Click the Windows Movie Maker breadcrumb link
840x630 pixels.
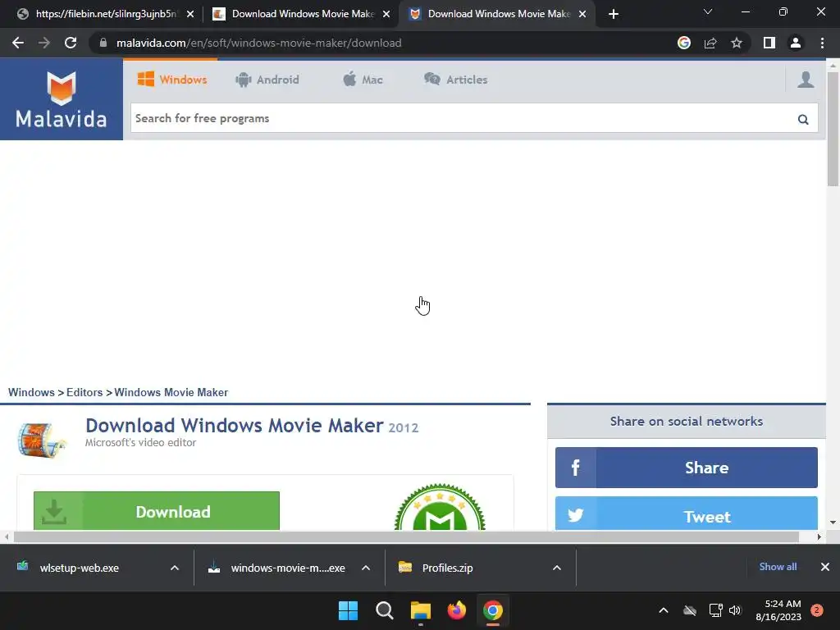(x=171, y=392)
